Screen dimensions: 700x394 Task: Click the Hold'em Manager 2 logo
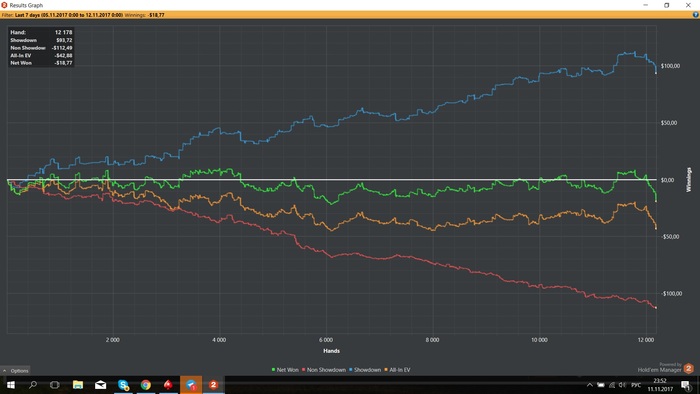[688, 369]
